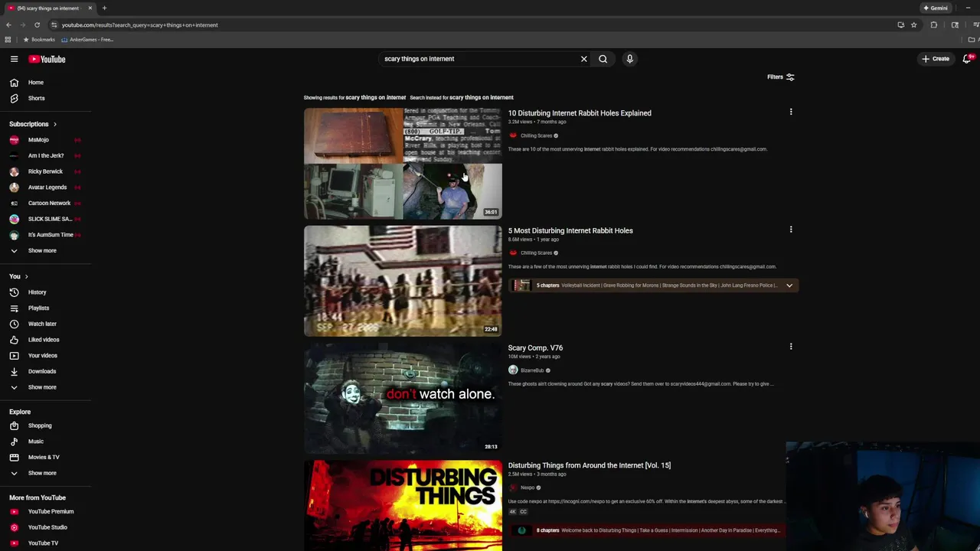Open the Gemini button in Chrome
Image resolution: width=980 pixels, height=551 pixels.
point(936,8)
